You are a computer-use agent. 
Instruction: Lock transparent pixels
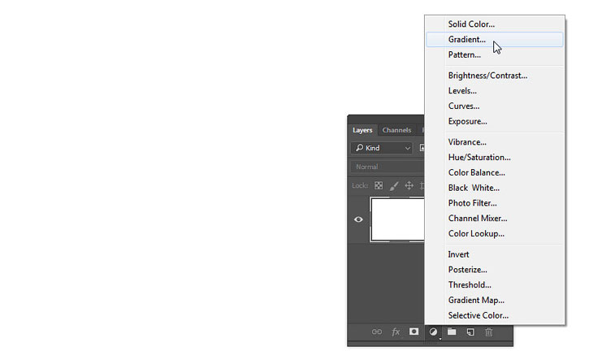click(x=379, y=185)
